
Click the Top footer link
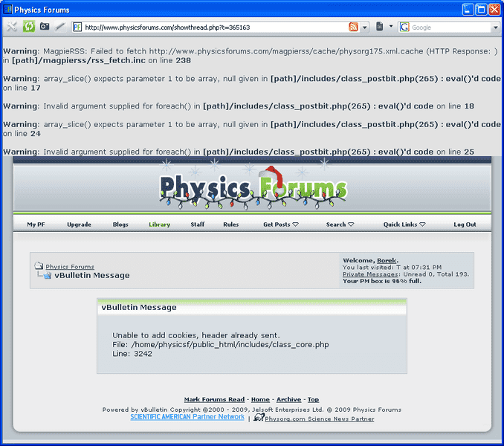pyautogui.click(x=314, y=399)
